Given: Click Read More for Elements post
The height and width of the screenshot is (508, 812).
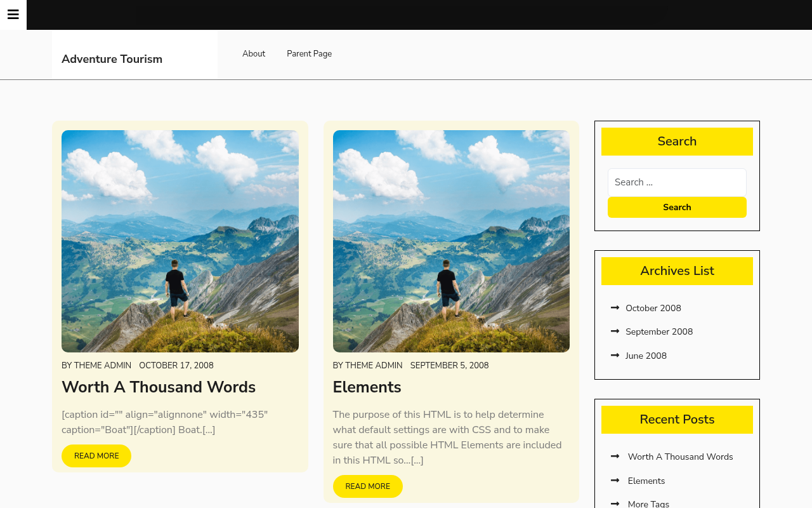Looking at the screenshot, I should pos(367,486).
